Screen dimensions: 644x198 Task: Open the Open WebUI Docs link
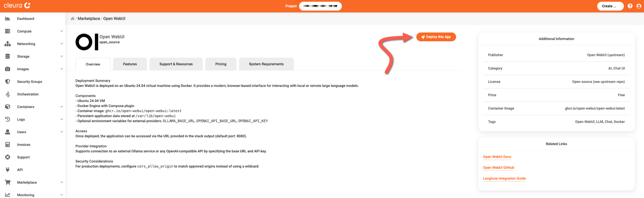pos(497,157)
